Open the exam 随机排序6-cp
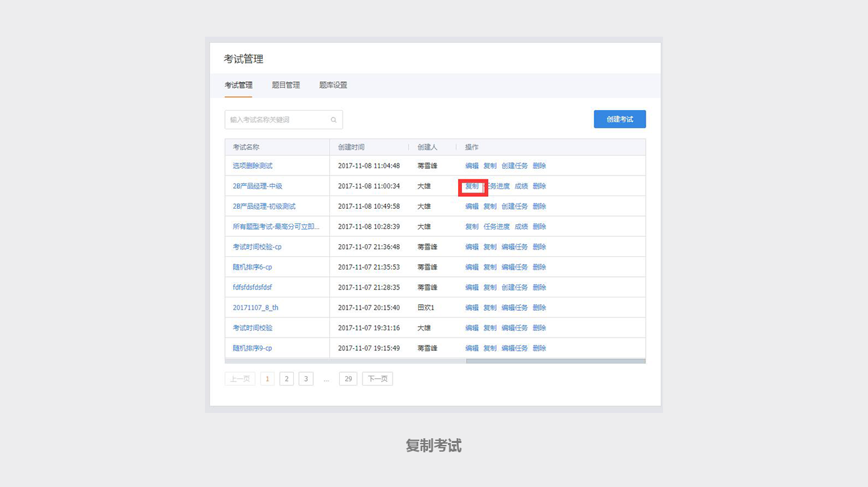Screen dimensions: 868x487 click(252, 268)
